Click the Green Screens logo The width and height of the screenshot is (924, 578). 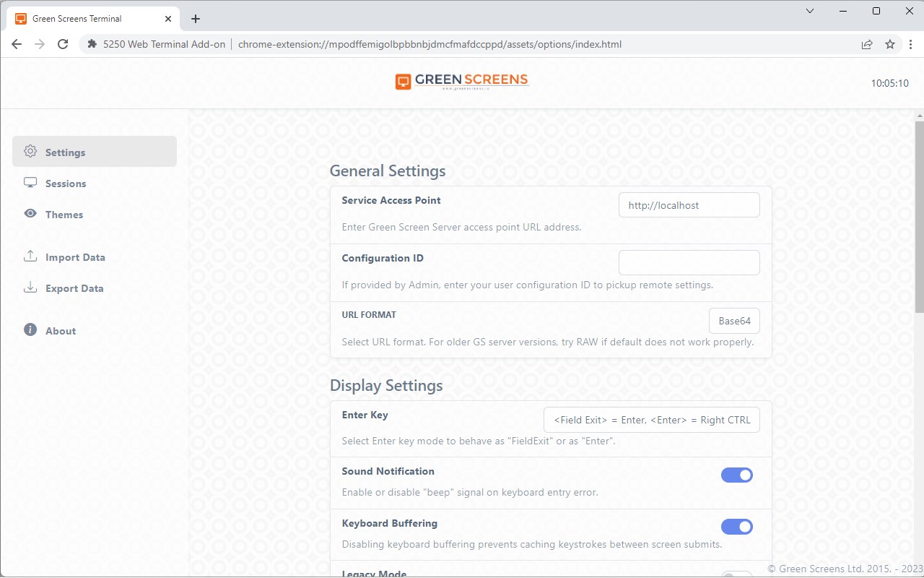[462, 81]
